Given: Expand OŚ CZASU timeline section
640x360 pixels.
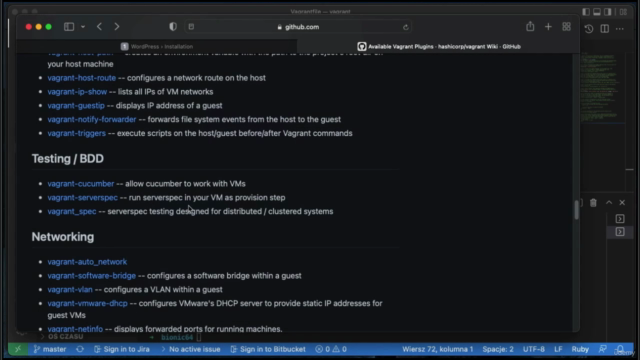Looking at the screenshot, I should pos(62,337).
